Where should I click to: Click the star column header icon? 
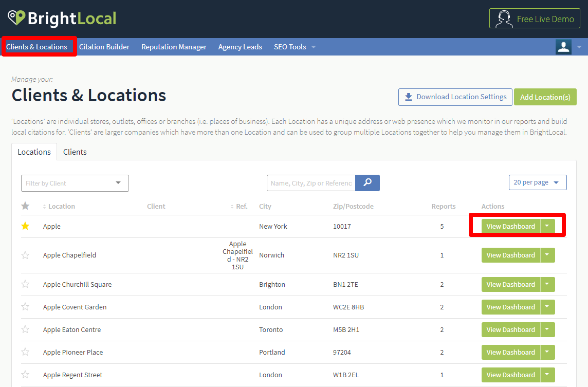[x=25, y=206]
